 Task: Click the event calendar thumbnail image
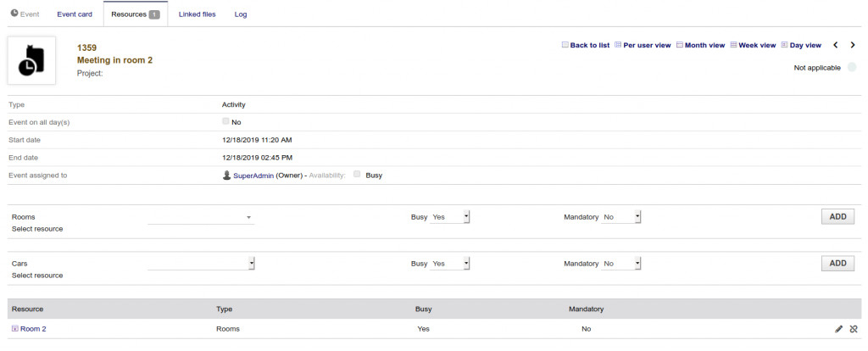(31, 60)
